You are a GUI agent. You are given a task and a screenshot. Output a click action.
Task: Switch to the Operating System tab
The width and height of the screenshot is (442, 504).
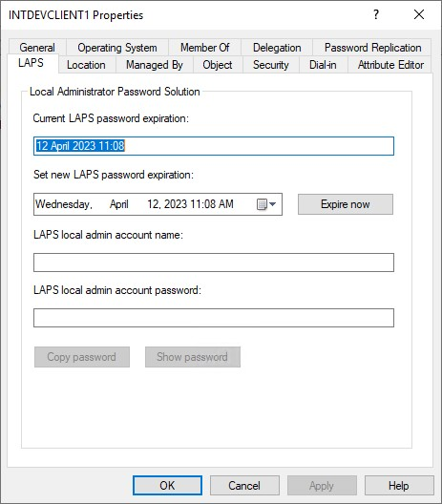coord(117,48)
